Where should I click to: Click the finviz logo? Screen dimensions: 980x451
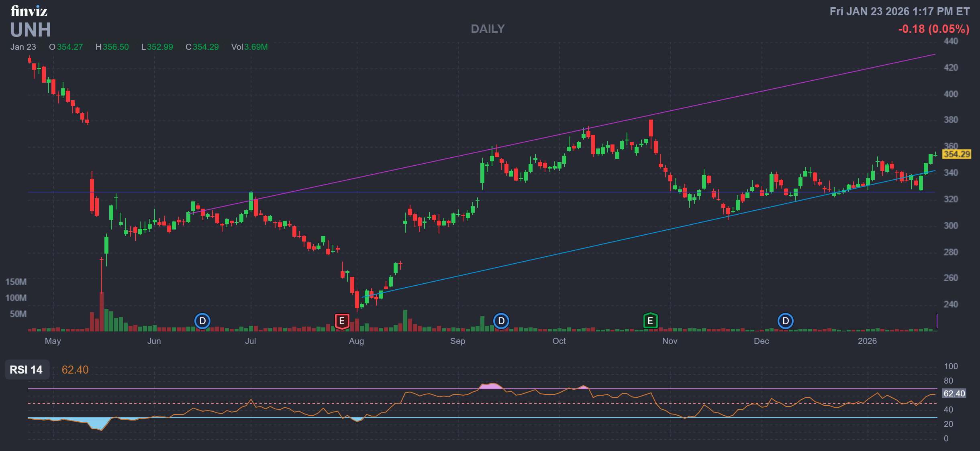pos(29,11)
